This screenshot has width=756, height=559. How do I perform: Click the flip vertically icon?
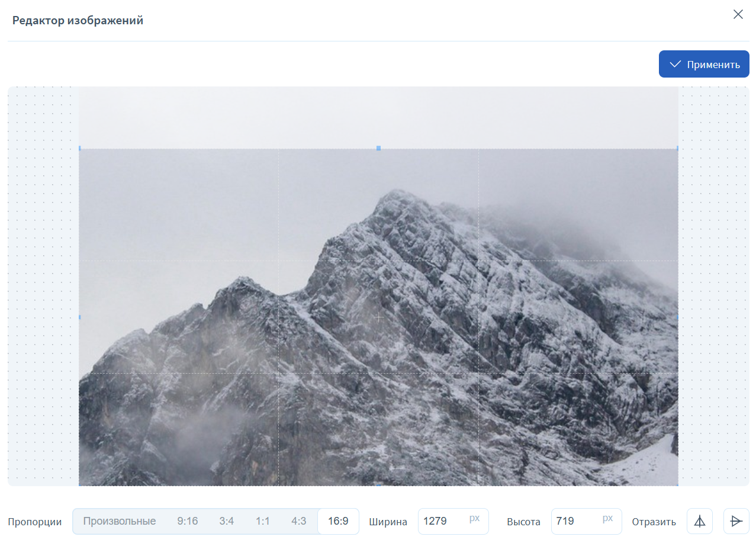(x=736, y=521)
